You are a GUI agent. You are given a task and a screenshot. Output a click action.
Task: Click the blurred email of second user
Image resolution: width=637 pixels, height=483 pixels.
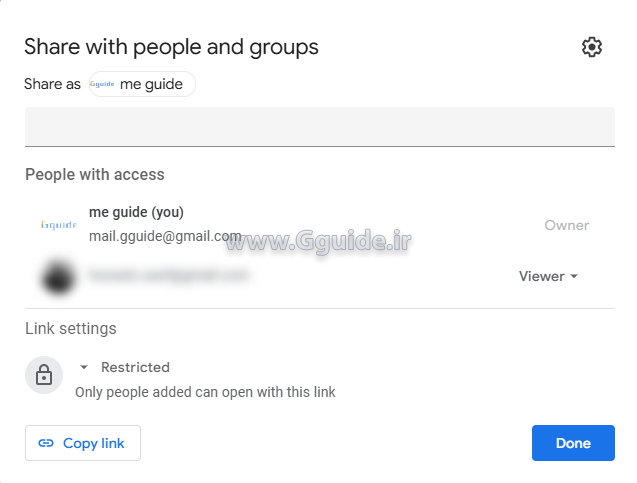click(168, 273)
